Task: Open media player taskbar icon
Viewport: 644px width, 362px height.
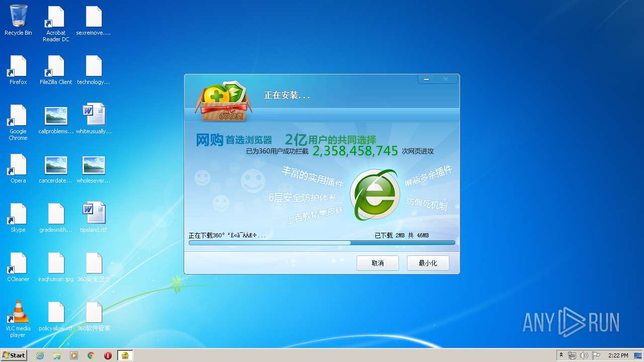Action: pyautogui.click(x=74, y=355)
